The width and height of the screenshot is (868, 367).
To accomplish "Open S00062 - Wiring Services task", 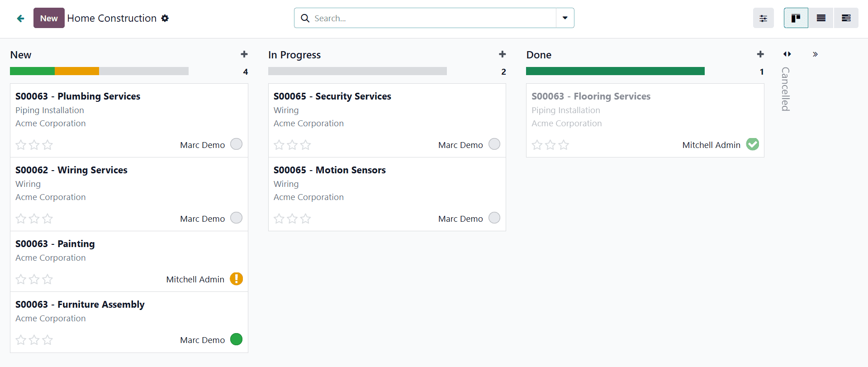I will [71, 170].
